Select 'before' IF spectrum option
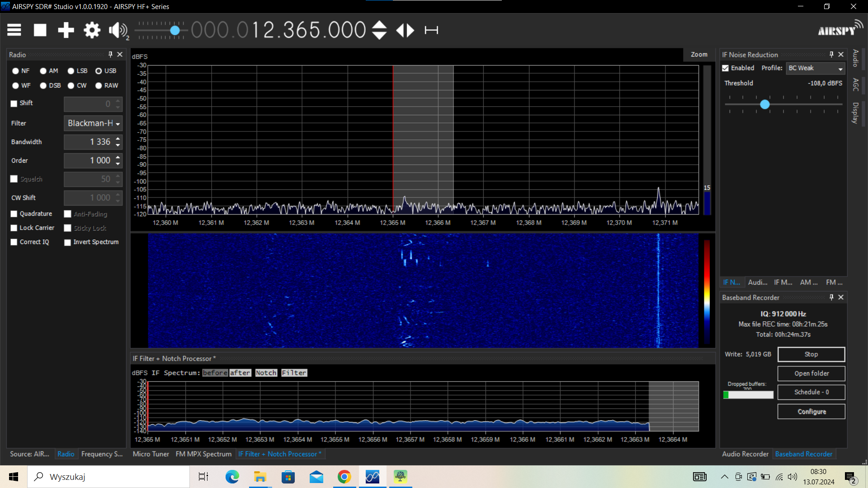 [x=215, y=373]
